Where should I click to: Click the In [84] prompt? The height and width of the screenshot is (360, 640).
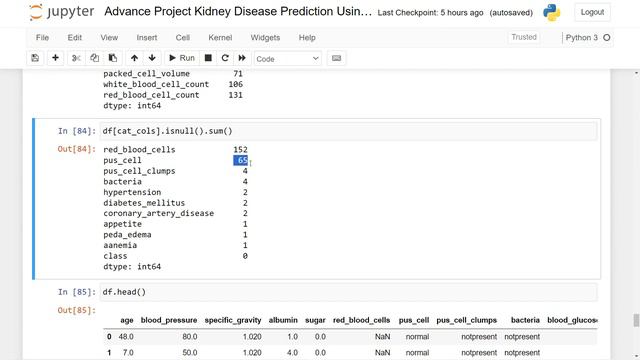[77, 131]
